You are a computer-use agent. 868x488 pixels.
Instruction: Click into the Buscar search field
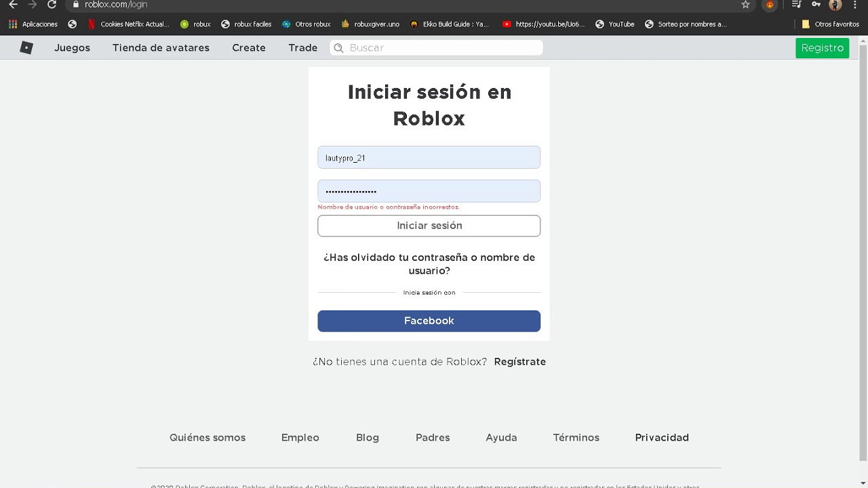coord(436,47)
